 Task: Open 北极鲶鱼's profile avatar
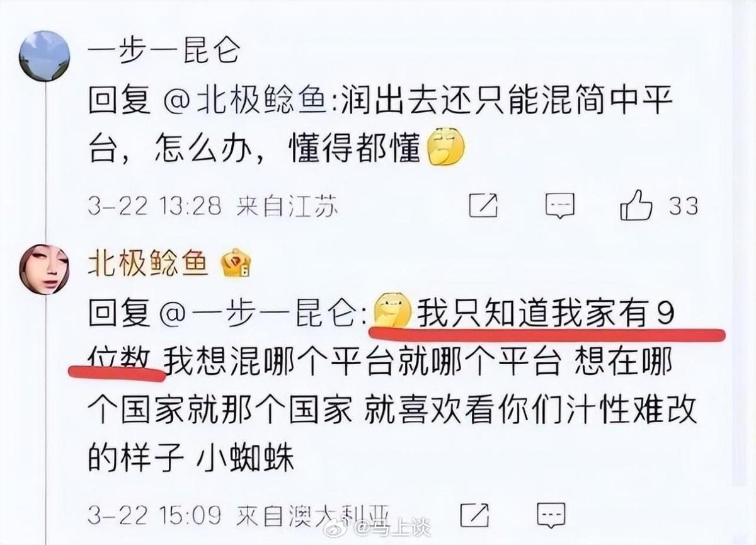tap(44, 269)
